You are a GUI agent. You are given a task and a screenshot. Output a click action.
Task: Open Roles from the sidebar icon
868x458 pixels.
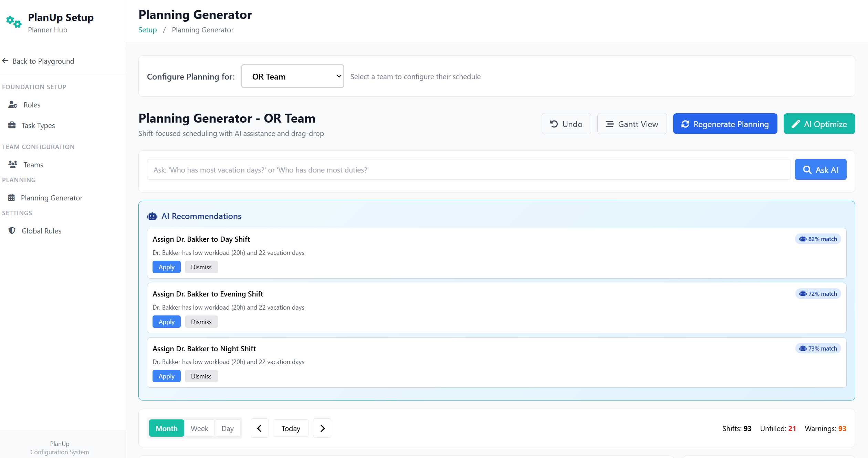point(12,105)
